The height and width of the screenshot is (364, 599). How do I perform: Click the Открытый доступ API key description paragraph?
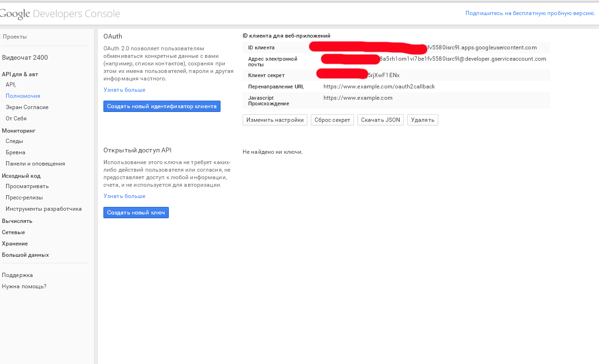click(x=167, y=174)
